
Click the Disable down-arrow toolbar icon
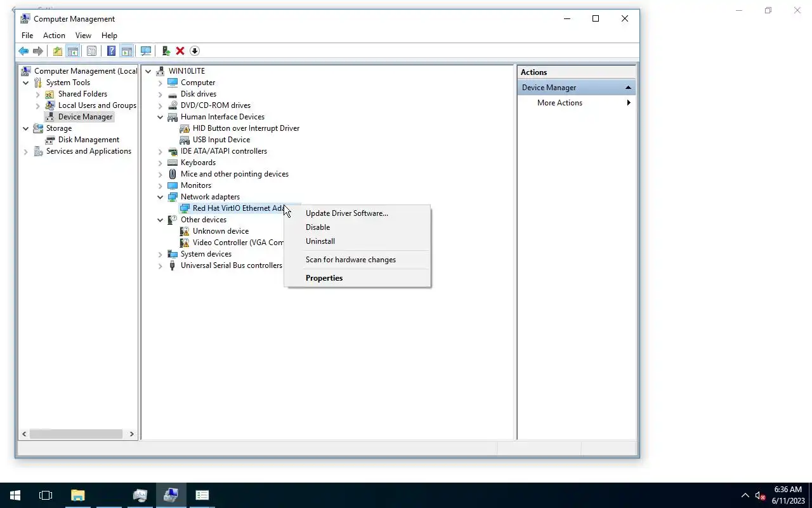pos(195,51)
